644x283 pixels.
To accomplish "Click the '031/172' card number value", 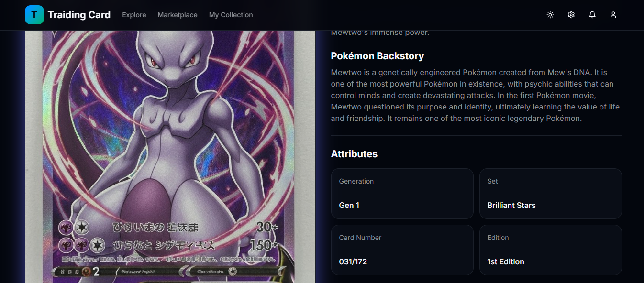I will pyautogui.click(x=353, y=261).
